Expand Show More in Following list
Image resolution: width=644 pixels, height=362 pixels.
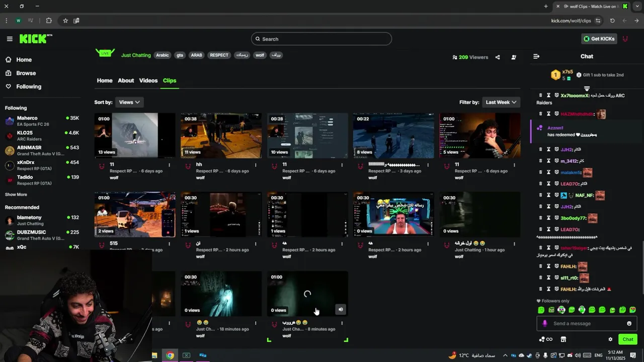pos(16,195)
